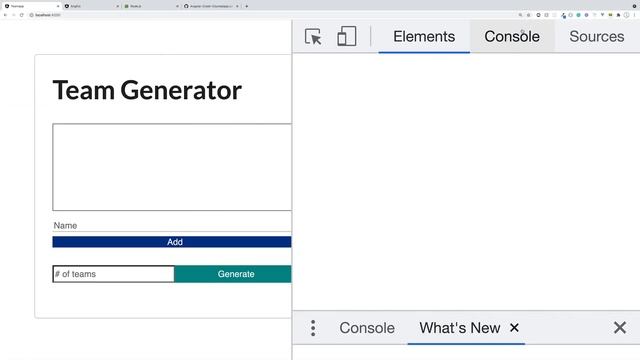Select the Console tab in the bottom drawer
This screenshot has height=360, width=640.
[x=367, y=328]
